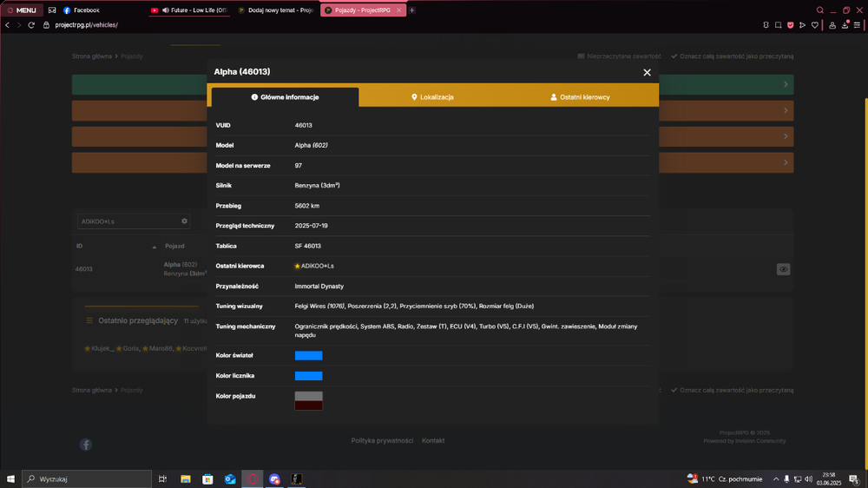Click the inspection date 2025-07-19
This screenshot has height=488, width=868.
click(x=311, y=226)
